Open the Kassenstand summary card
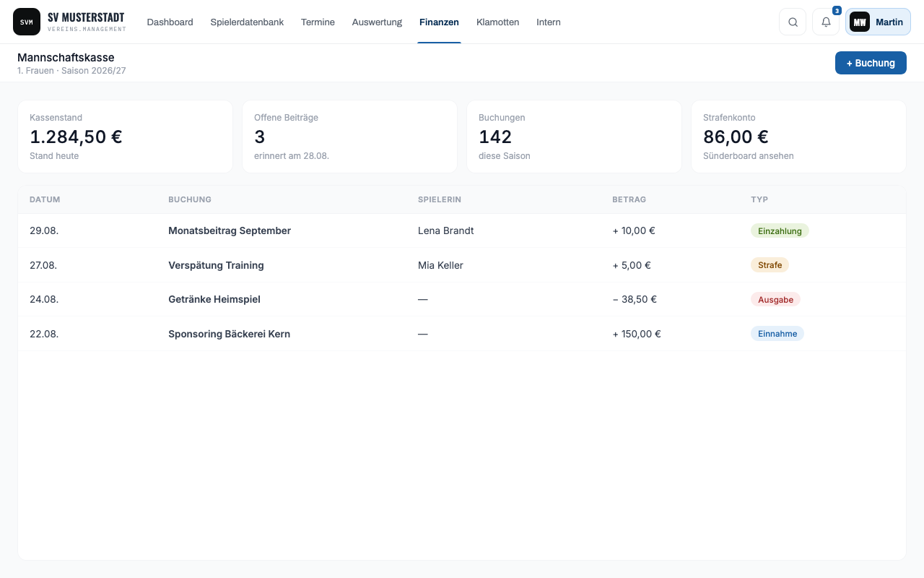Image resolution: width=924 pixels, height=578 pixels. [x=125, y=137]
